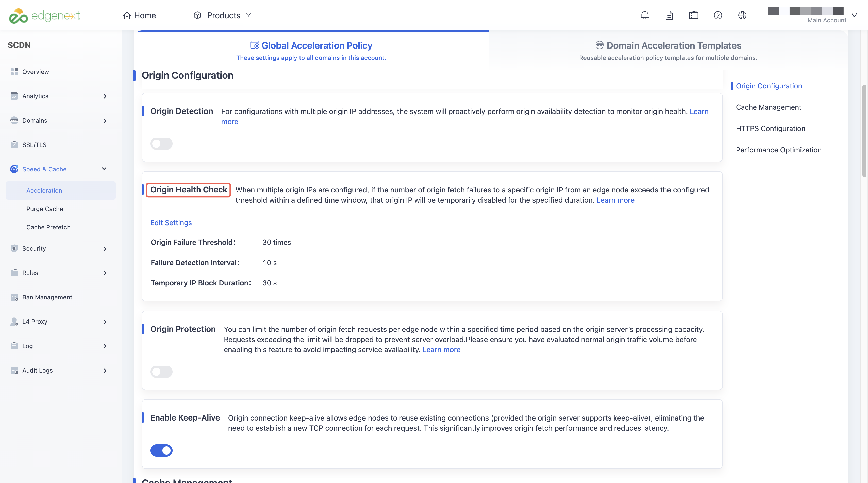
Task: Select Purge Cache in sidebar
Action: pos(44,209)
